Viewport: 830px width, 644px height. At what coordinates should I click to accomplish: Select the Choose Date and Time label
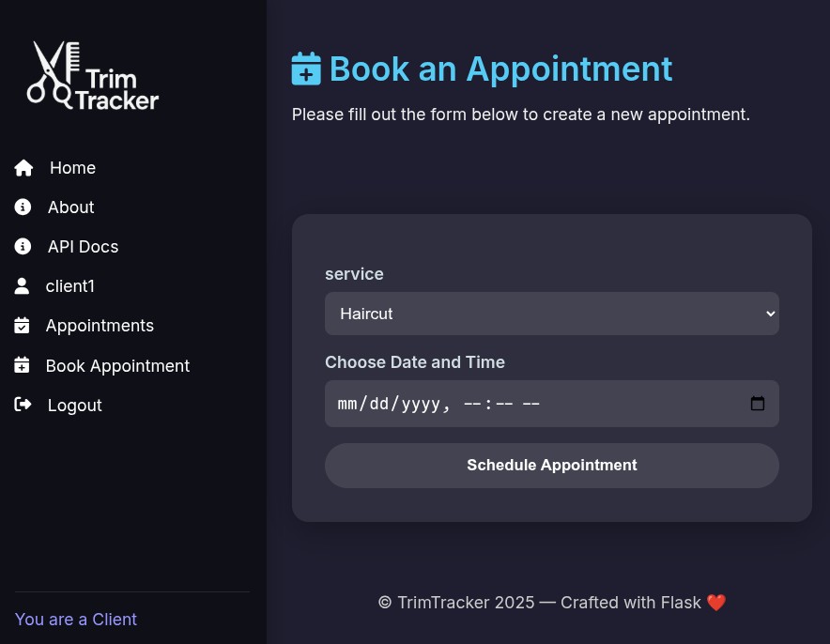pyautogui.click(x=415, y=361)
